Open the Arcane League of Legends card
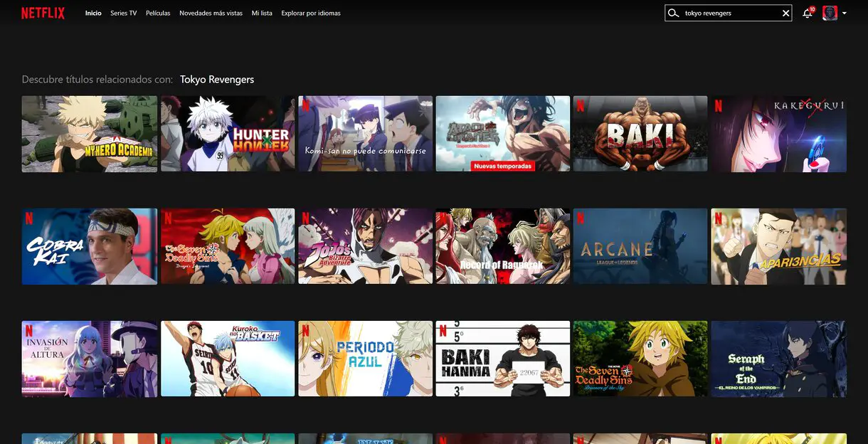868x444 pixels. click(x=640, y=246)
